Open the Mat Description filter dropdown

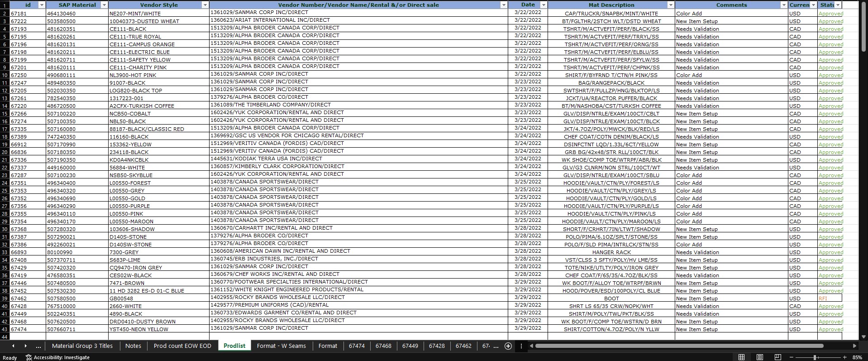tap(671, 5)
